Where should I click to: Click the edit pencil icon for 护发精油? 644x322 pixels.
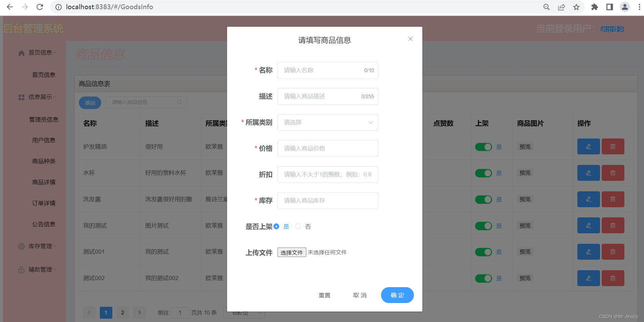tap(588, 146)
